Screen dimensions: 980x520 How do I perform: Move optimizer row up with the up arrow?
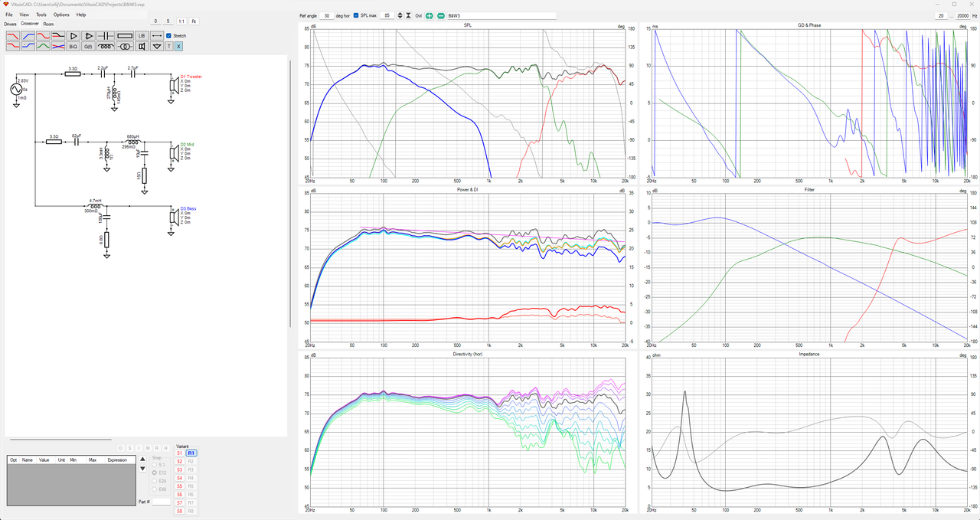click(142, 459)
